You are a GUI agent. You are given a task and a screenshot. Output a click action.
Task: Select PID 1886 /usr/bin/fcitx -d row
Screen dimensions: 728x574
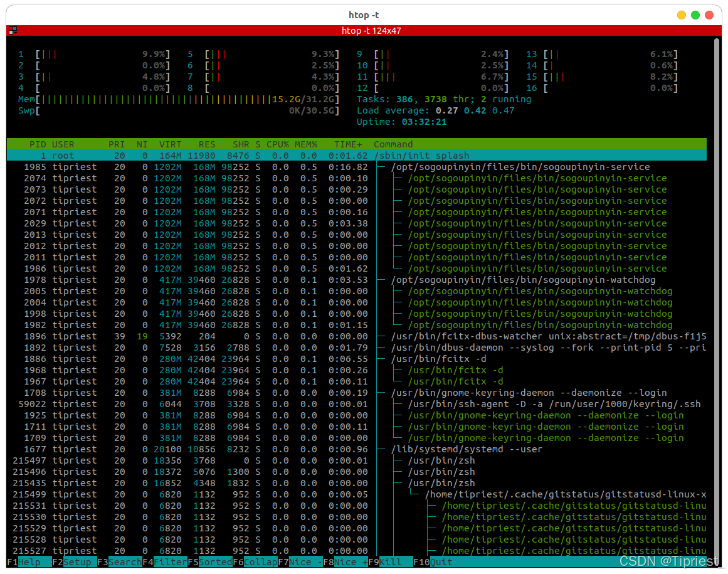(357, 359)
